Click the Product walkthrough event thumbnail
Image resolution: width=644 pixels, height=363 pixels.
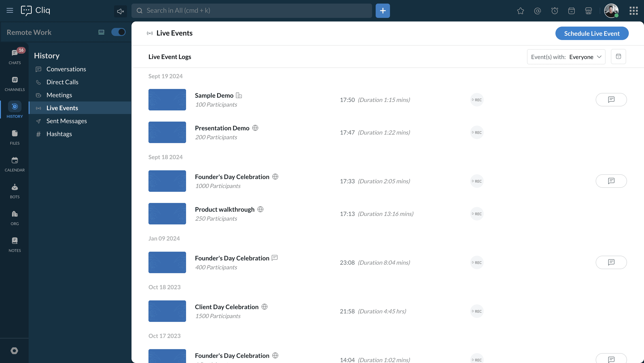point(167,214)
